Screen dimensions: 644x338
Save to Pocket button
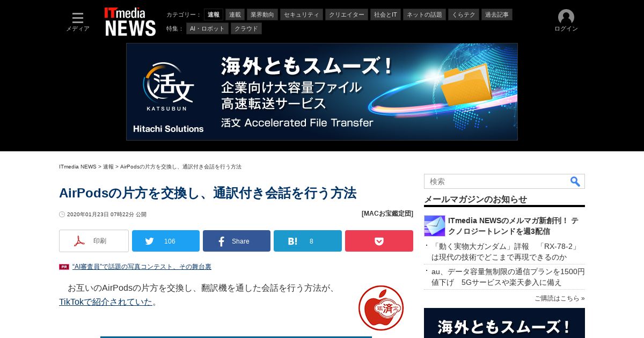click(379, 241)
